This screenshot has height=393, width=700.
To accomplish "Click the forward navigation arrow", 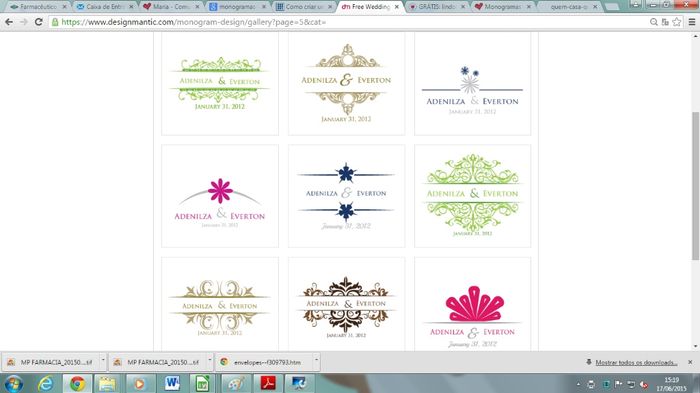I will tap(24, 22).
